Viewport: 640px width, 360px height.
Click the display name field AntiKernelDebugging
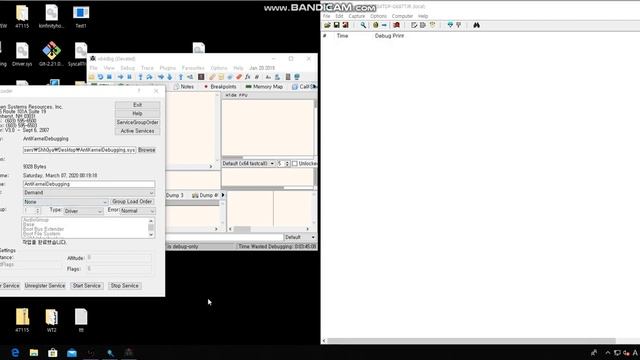coord(89,184)
